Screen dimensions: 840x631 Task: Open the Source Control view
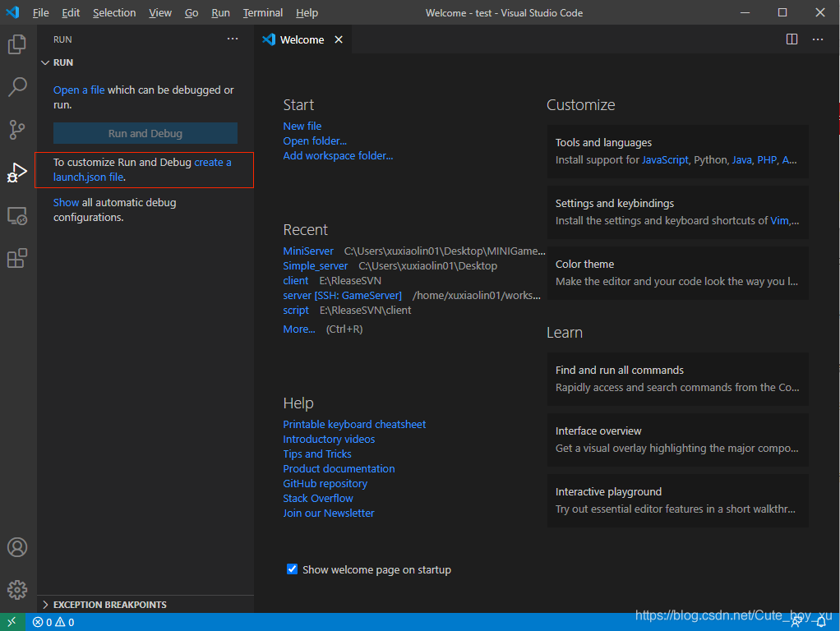(17, 130)
